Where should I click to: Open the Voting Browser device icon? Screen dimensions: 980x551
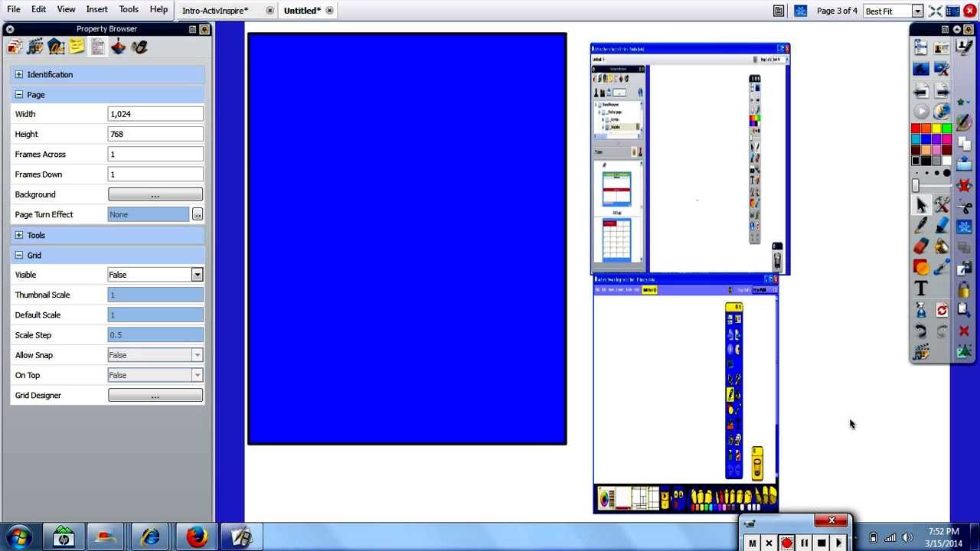click(139, 47)
